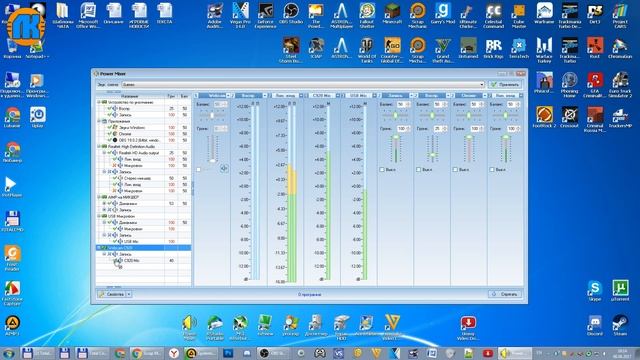Open the Steam desktop icon

point(620,325)
